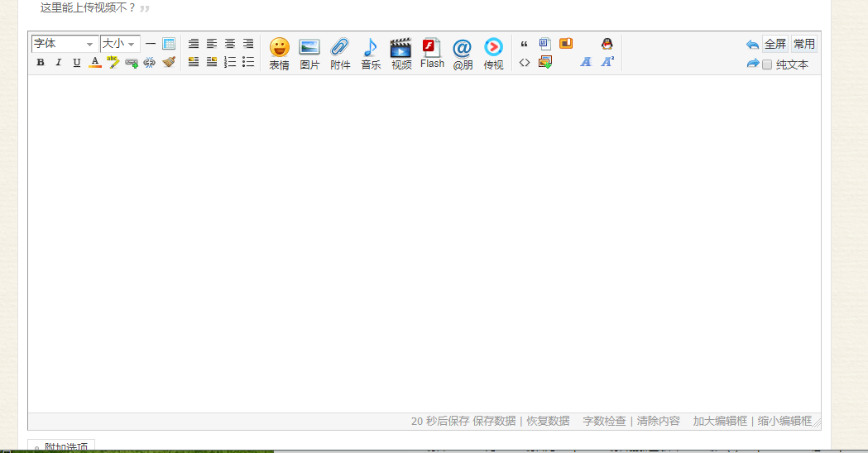Insert a code block with <> icon
The width and height of the screenshot is (868, 453).
(x=525, y=62)
